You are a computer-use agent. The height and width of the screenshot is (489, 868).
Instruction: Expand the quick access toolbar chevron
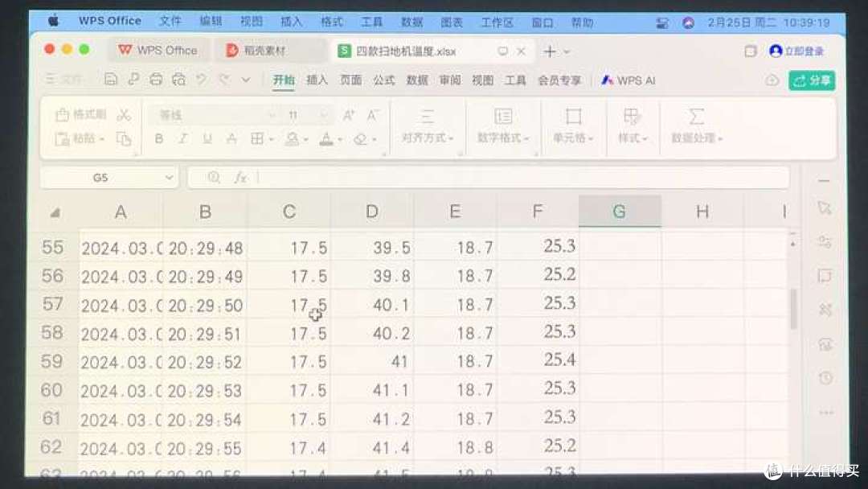click(246, 80)
